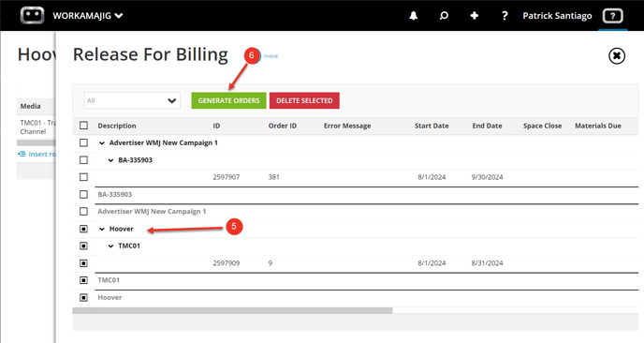Sort by Order ID column header

(283, 126)
